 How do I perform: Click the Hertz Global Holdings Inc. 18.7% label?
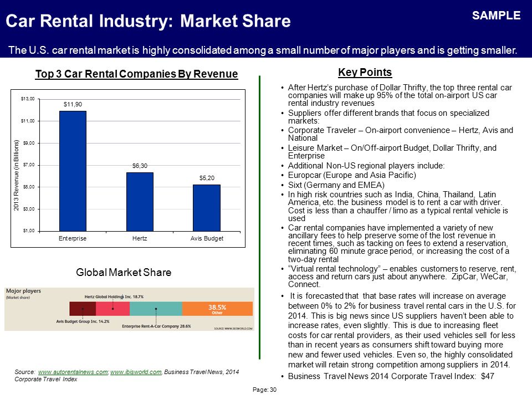tap(114, 296)
